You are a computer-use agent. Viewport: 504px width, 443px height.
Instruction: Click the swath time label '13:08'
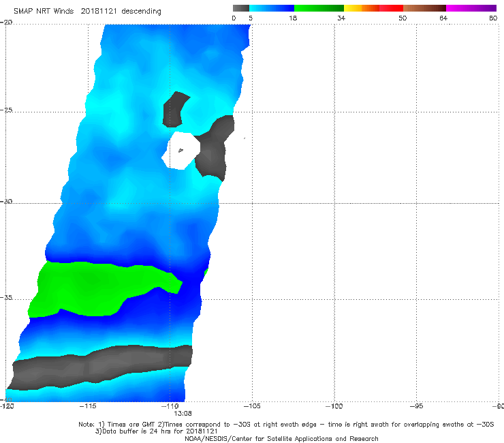[183, 414]
